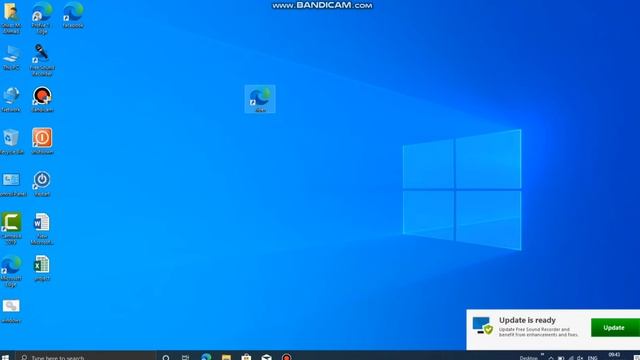640x360 pixels.
Task: Open Microsoft Store from the taskbar
Action: point(246,357)
